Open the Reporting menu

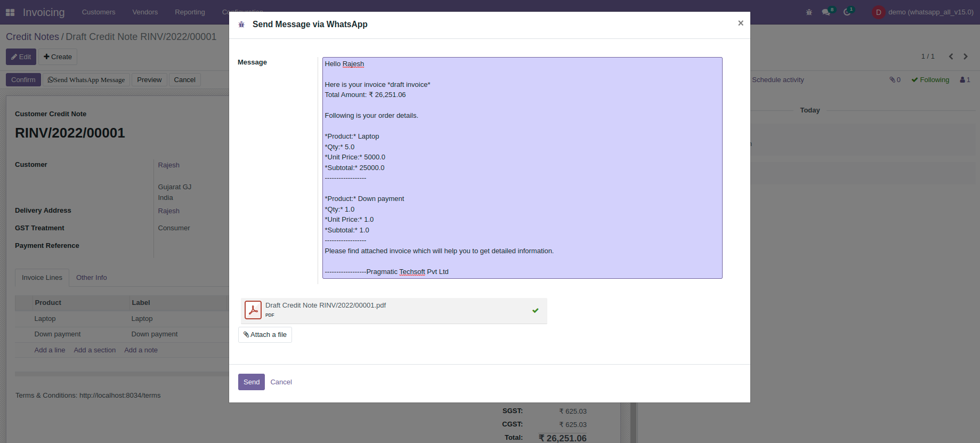pos(190,12)
